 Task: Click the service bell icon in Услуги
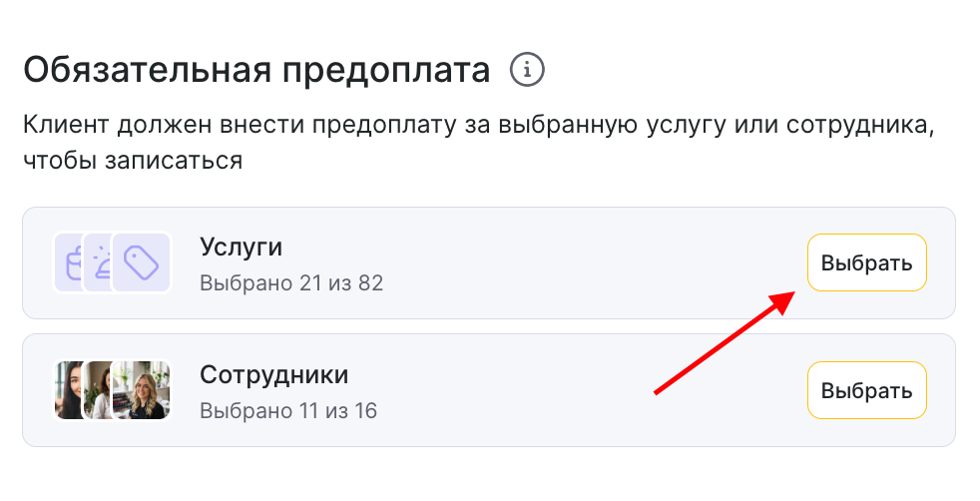coord(100,262)
